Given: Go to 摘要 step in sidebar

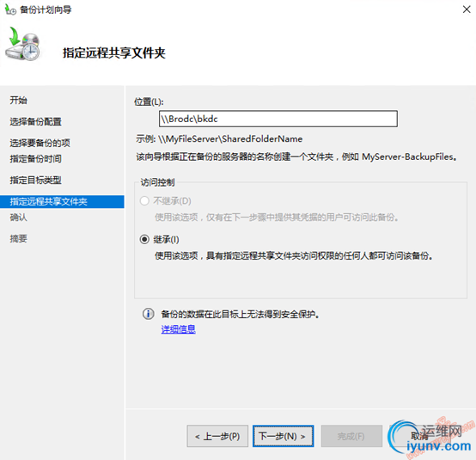Looking at the screenshot, I should [18, 238].
